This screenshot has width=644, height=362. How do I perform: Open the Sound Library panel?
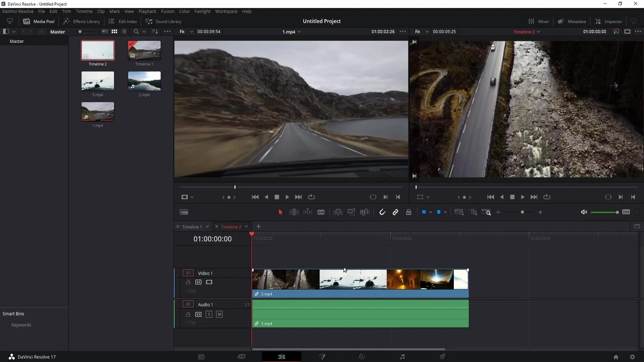coord(163,21)
